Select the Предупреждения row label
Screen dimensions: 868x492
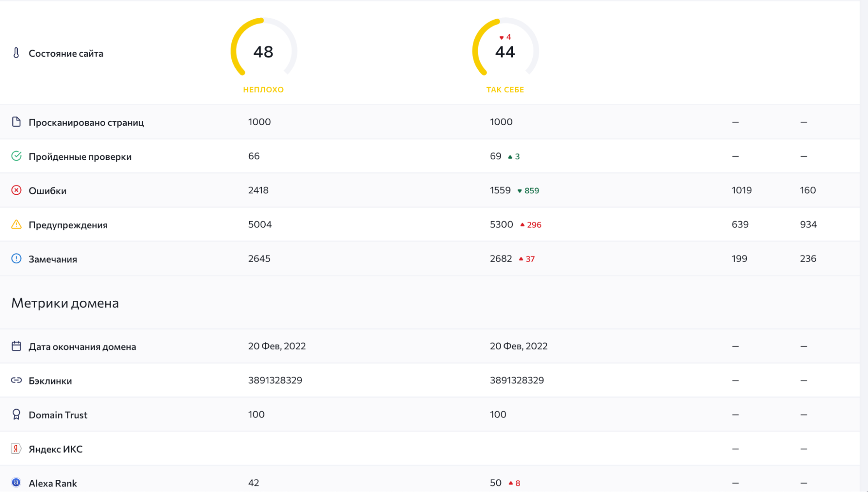pyautogui.click(x=68, y=225)
